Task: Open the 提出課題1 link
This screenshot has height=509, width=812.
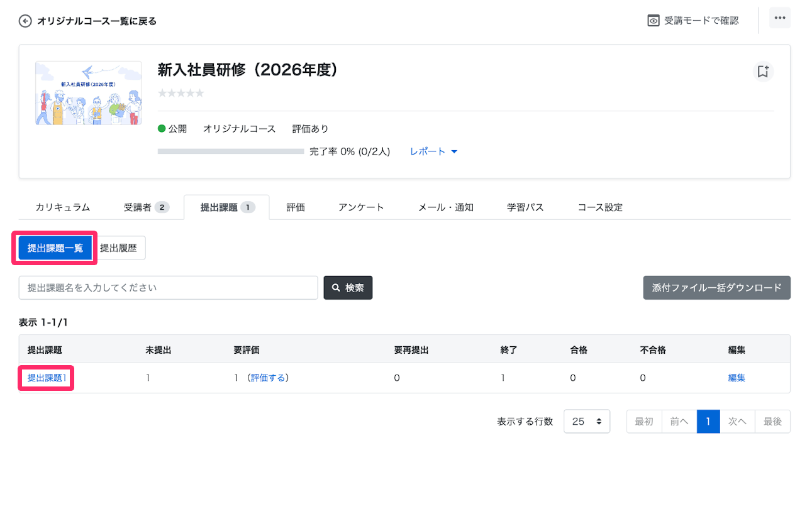Action: point(47,378)
